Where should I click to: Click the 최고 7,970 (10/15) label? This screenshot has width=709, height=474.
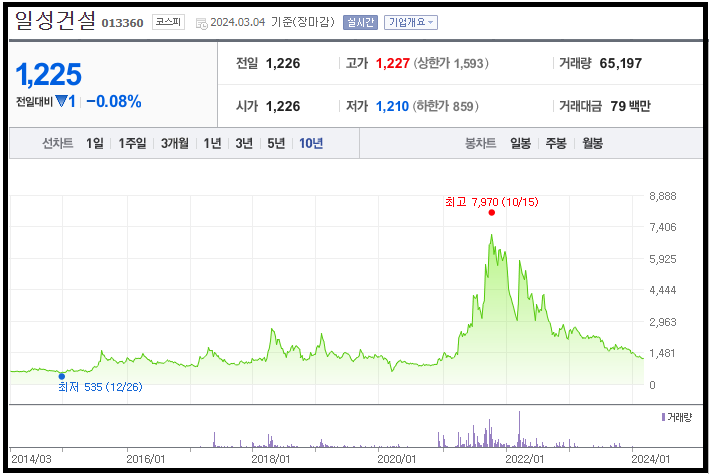492,202
